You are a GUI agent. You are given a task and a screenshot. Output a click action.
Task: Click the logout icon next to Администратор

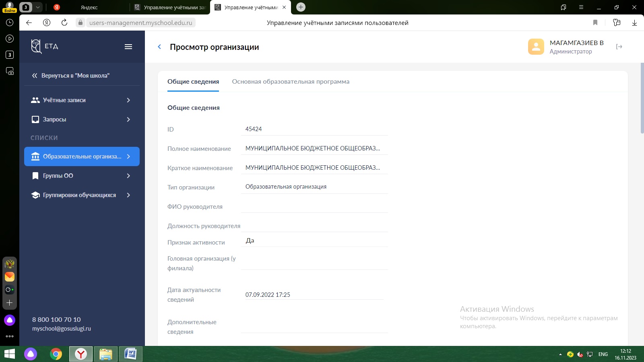click(x=619, y=47)
